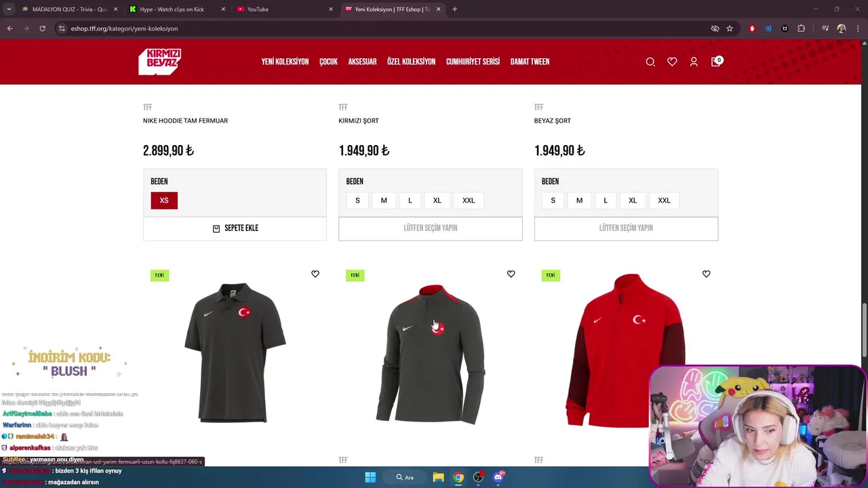868x488 pixels.
Task: Select size M for Beyaz Şort
Action: [579, 201]
